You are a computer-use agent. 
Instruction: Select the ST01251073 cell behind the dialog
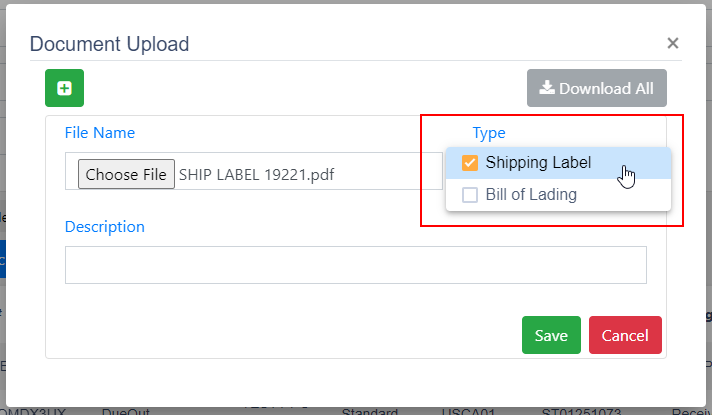pos(581,411)
